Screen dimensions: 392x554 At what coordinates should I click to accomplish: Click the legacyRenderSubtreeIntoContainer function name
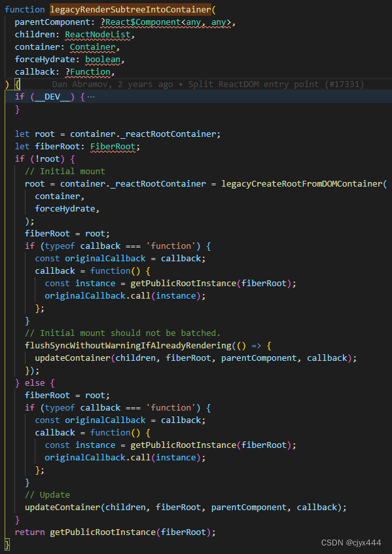coord(130,10)
